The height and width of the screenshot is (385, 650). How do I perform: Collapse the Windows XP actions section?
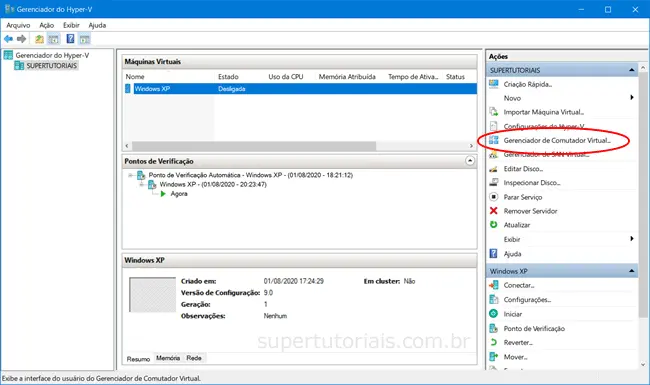631,271
